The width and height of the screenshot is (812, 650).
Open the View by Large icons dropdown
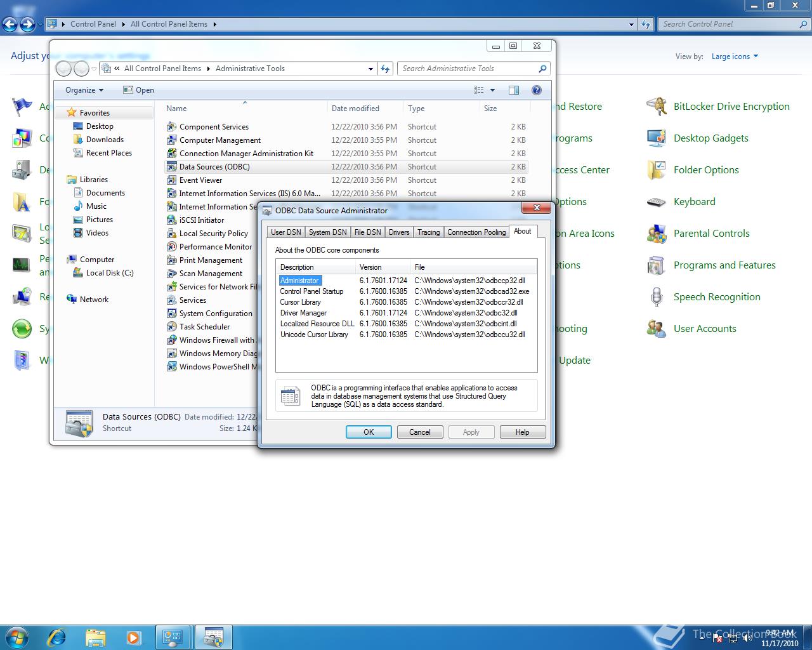click(x=734, y=56)
